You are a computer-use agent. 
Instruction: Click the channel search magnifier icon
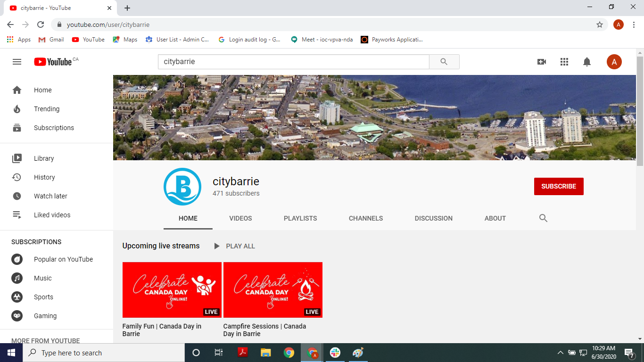[543, 218]
